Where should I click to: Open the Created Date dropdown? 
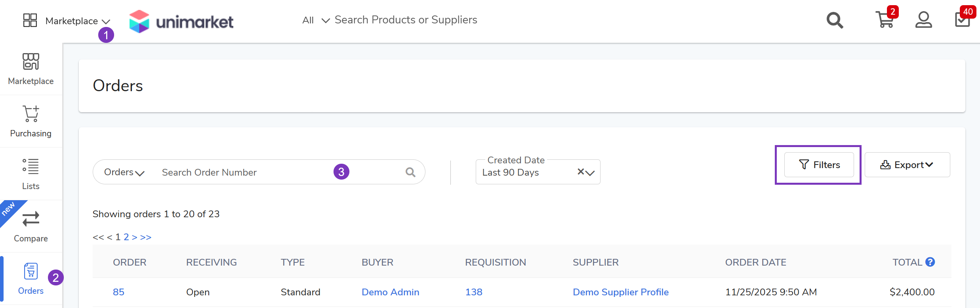pos(590,173)
